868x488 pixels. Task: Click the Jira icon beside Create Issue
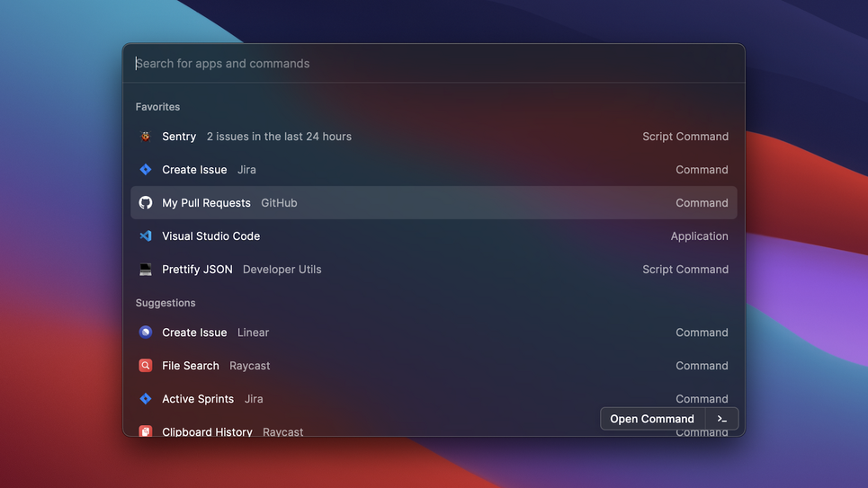(x=146, y=169)
